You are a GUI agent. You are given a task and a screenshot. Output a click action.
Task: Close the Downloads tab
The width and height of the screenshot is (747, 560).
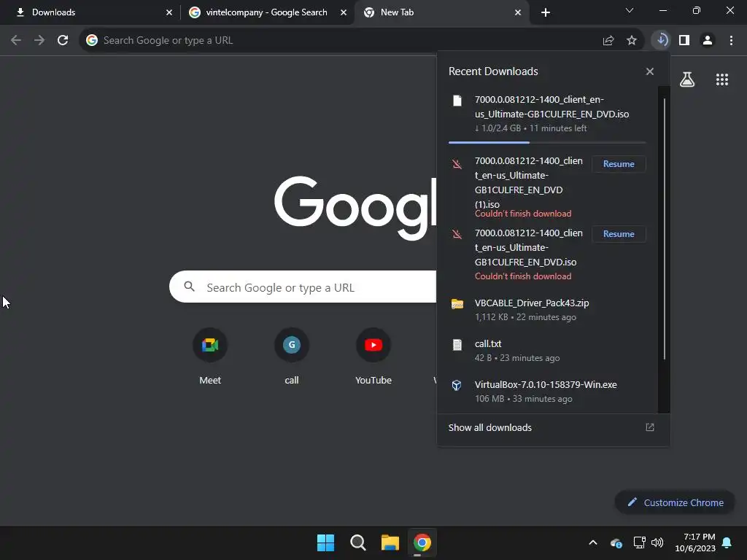click(169, 12)
